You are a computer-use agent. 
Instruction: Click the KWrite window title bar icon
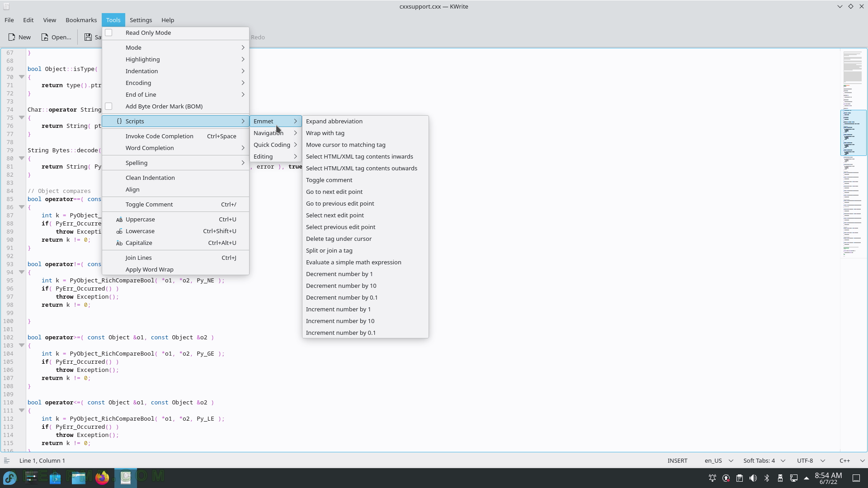[x=6, y=6]
